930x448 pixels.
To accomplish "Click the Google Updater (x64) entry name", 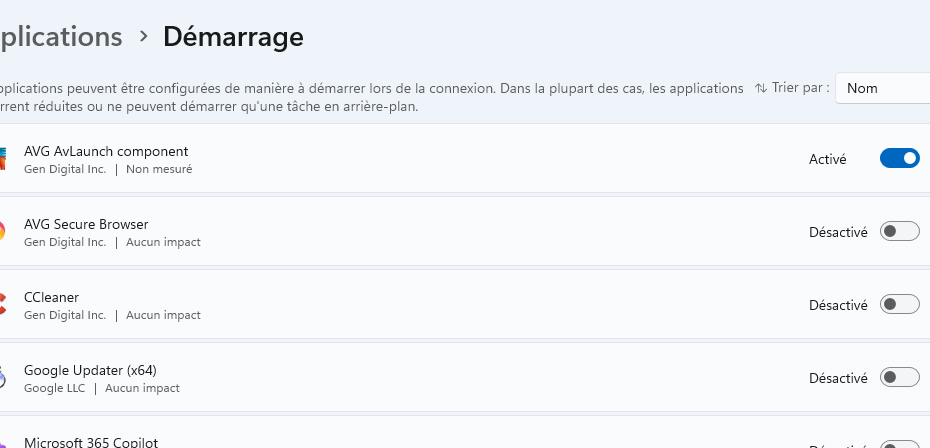I will [x=90, y=370].
